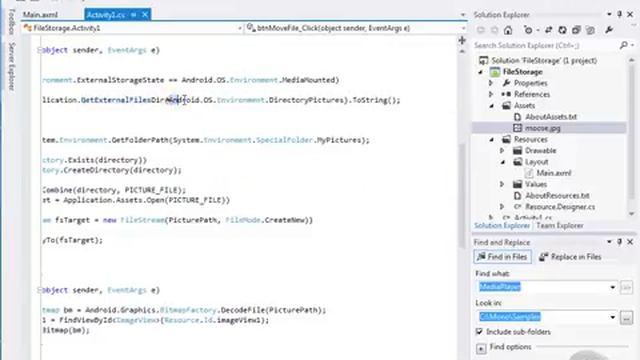Open the search options dropdown arrow
Image resolution: width=640 pixels, height=360 pixels.
632,45
